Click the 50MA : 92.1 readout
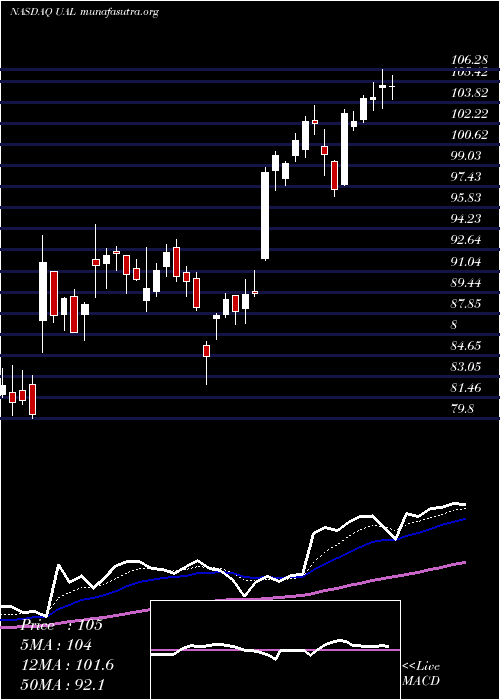Image resolution: width=500 pixels, height=700 pixels. click(x=62, y=684)
